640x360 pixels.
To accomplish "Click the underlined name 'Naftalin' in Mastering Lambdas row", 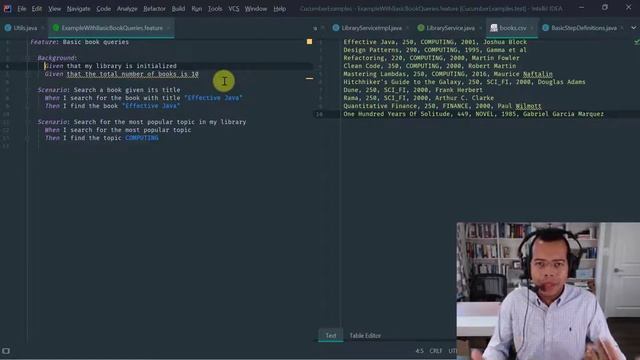I will 538,74.
